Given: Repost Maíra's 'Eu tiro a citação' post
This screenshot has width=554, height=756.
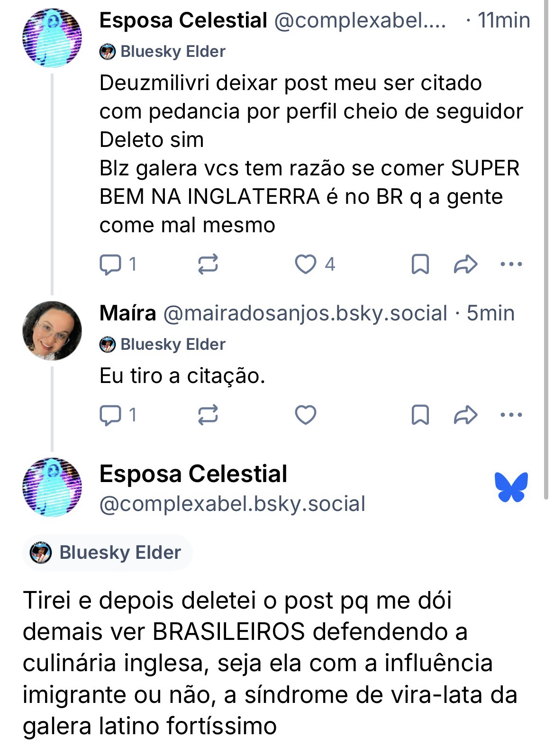Looking at the screenshot, I should tap(208, 415).
